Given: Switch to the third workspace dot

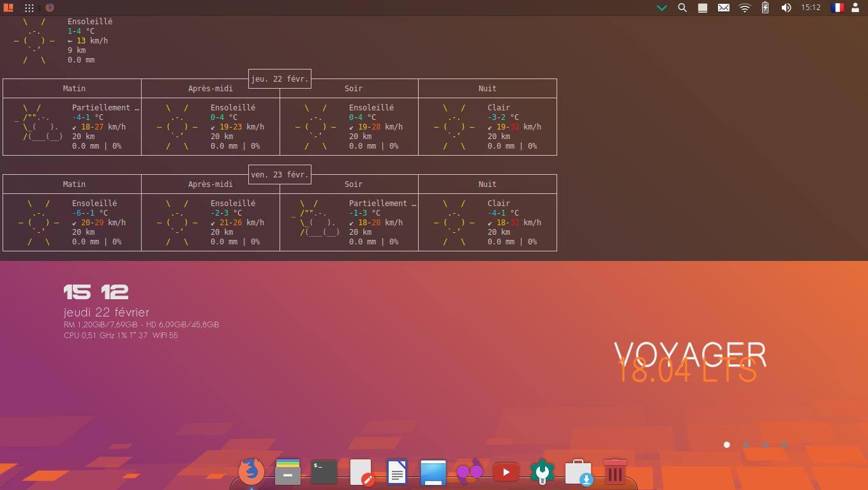Looking at the screenshot, I should coord(765,445).
